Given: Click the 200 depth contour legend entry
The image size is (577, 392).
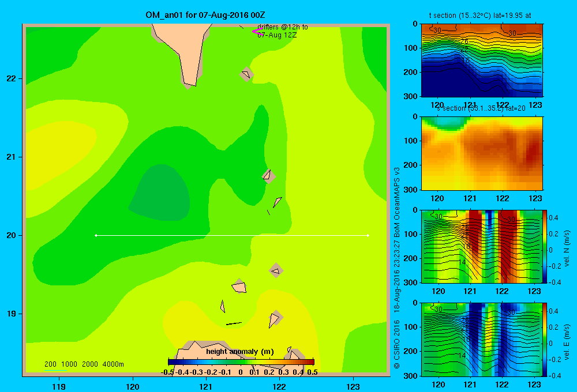Looking at the screenshot, I should coord(50,364).
